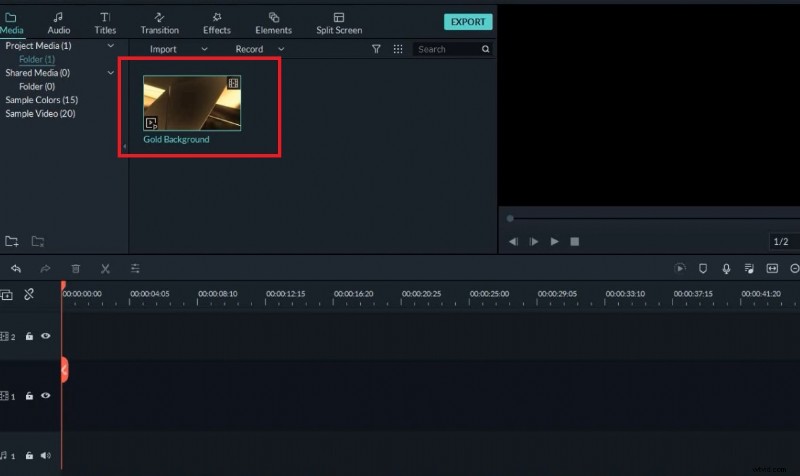Open the Import dropdown menu
800x476 pixels.
pos(177,49)
